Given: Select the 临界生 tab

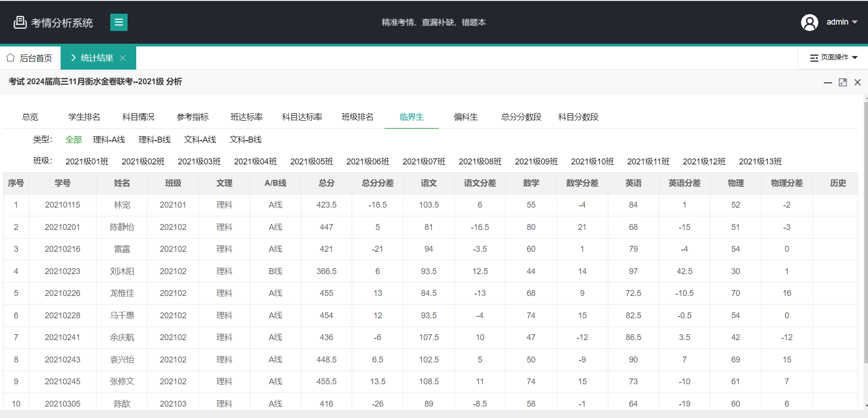Looking at the screenshot, I should tap(412, 117).
